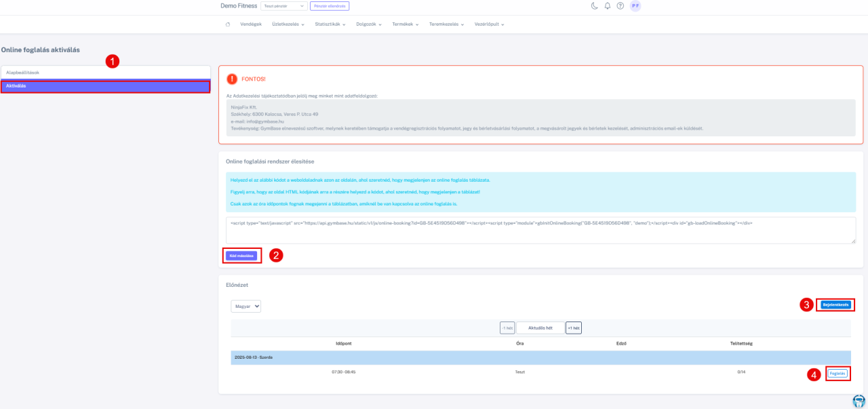Select the Aktiválás tab
Screen dimensions: 868x409
106,86
